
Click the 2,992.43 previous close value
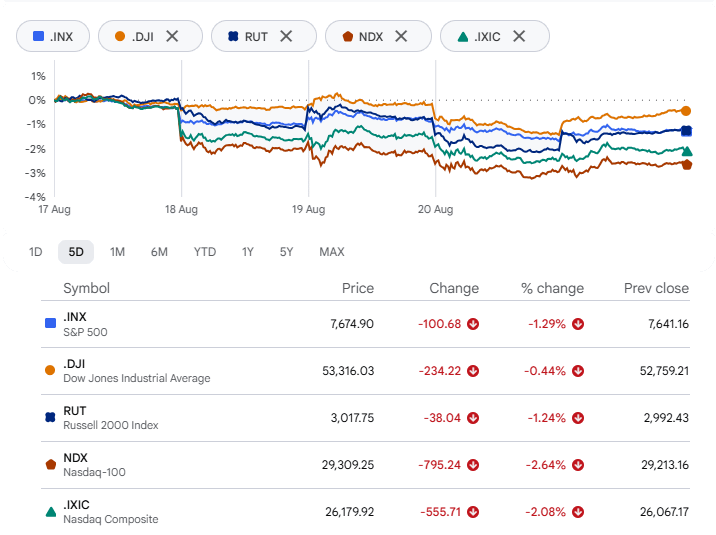pyautogui.click(x=666, y=418)
